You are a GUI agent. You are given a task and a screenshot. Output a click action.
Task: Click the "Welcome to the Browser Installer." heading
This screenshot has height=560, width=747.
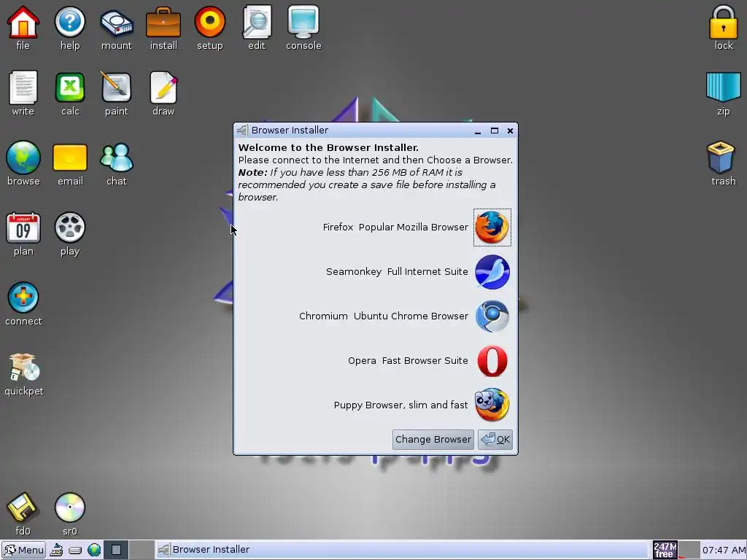click(328, 147)
